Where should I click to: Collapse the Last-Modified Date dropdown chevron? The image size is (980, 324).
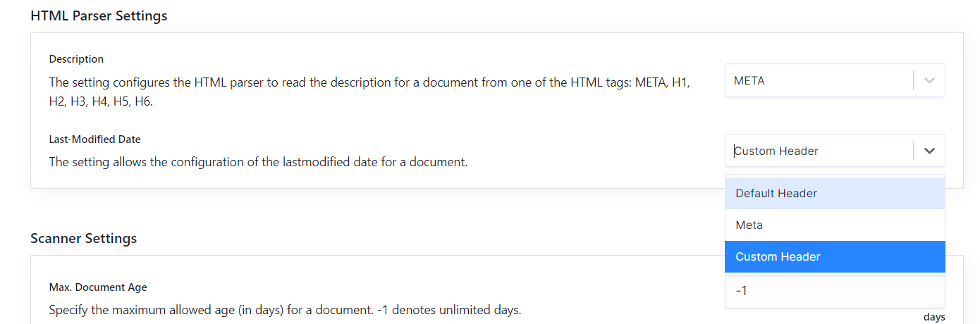tap(929, 151)
